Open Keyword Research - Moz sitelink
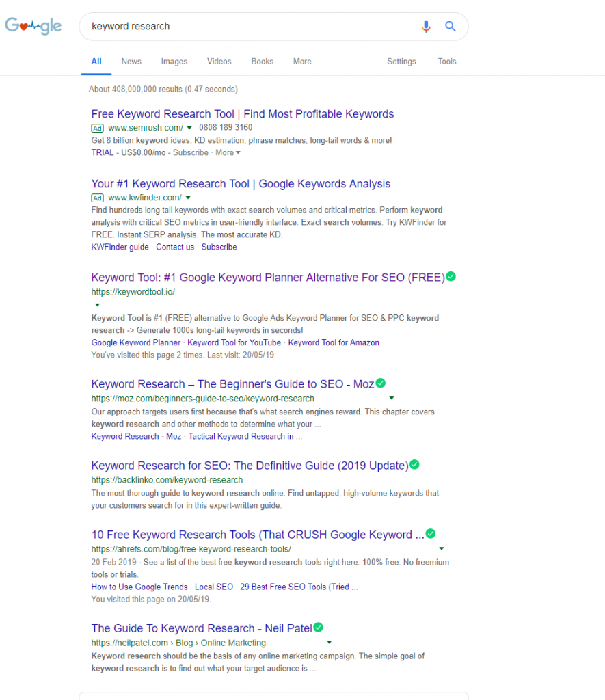This screenshot has height=700, width=605. [x=136, y=437]
